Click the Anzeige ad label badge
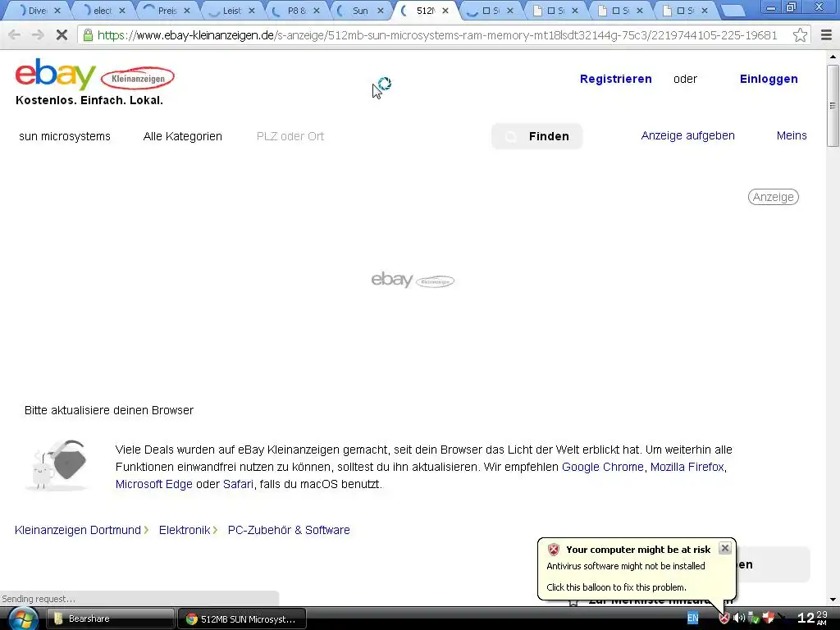Image resolution: width=840 pixels, height=630 pixels. (x=773, y=197)
